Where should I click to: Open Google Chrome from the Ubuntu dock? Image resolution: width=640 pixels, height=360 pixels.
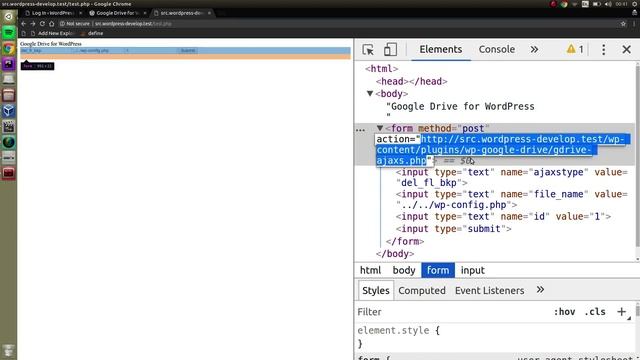click(9, 49)
